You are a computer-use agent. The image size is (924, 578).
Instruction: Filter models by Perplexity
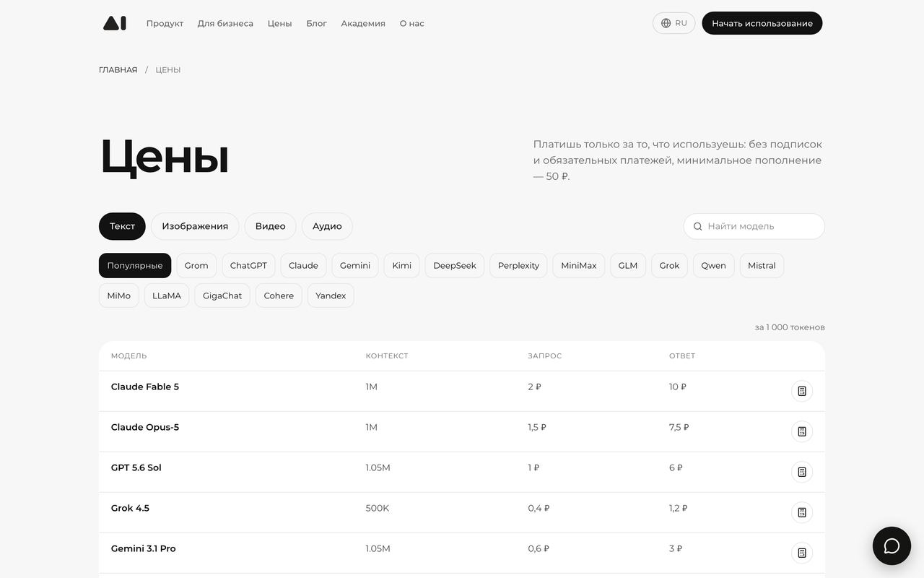click(x=518, y=265)
